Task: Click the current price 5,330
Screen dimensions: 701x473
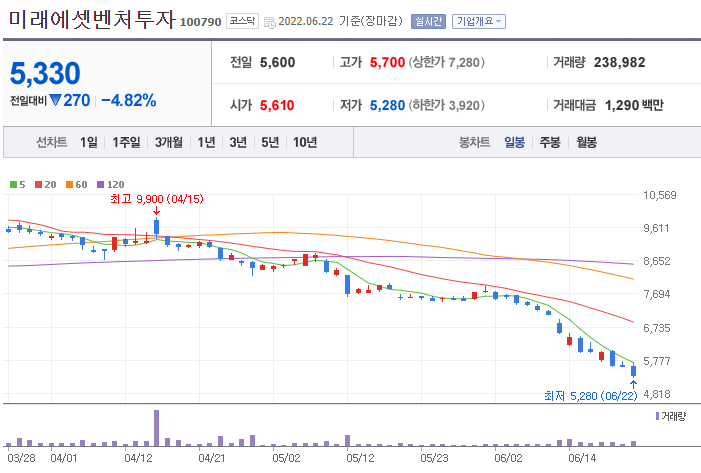Action: point(45,73)
